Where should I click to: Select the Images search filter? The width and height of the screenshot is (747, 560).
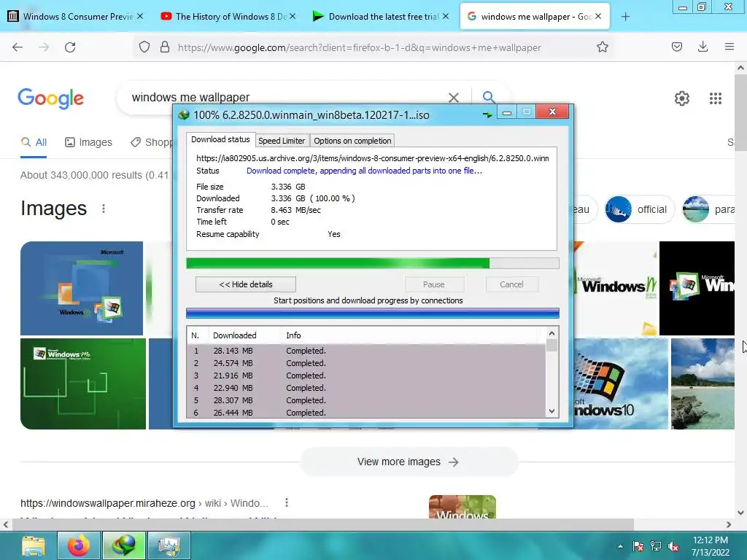88,142
